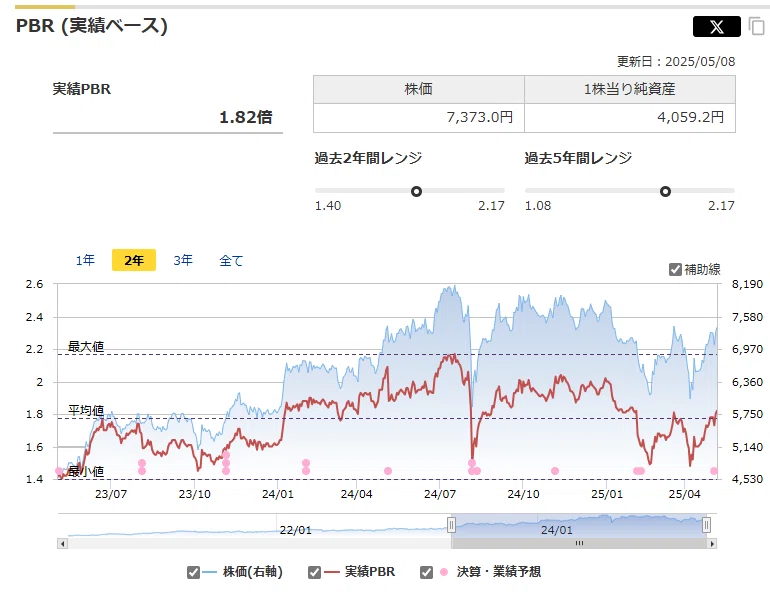Copy chart using the duplicate icon
Screen dimensions: 770x605
coord(757,26)
